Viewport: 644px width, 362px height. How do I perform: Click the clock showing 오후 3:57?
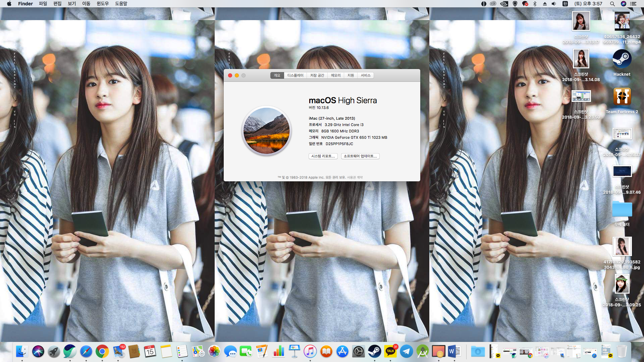click(588, 4)
